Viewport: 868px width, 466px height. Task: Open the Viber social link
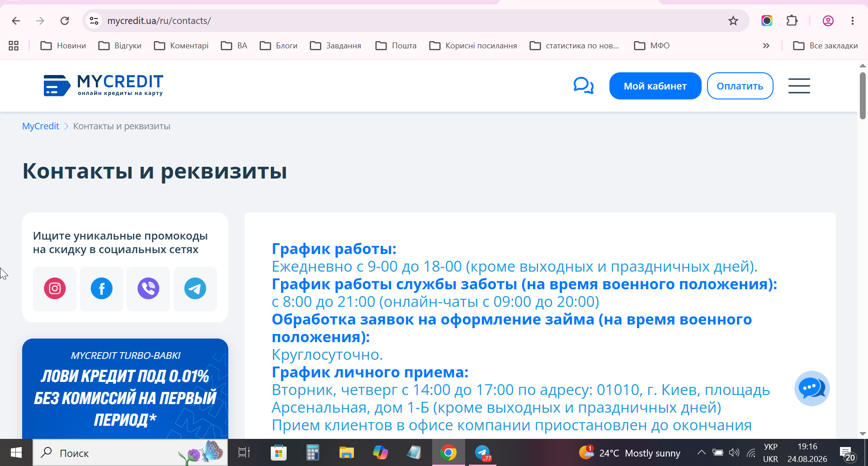148,288
